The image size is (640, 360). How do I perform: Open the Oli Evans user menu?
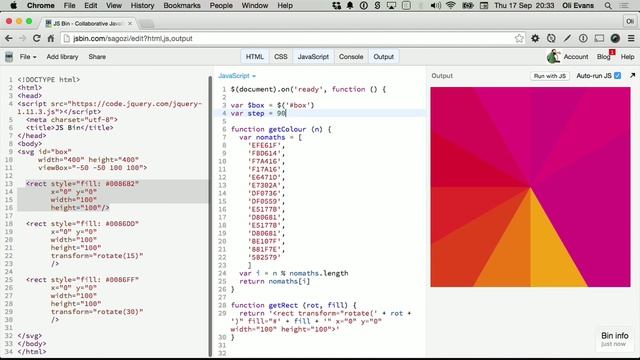coord(578,6)
